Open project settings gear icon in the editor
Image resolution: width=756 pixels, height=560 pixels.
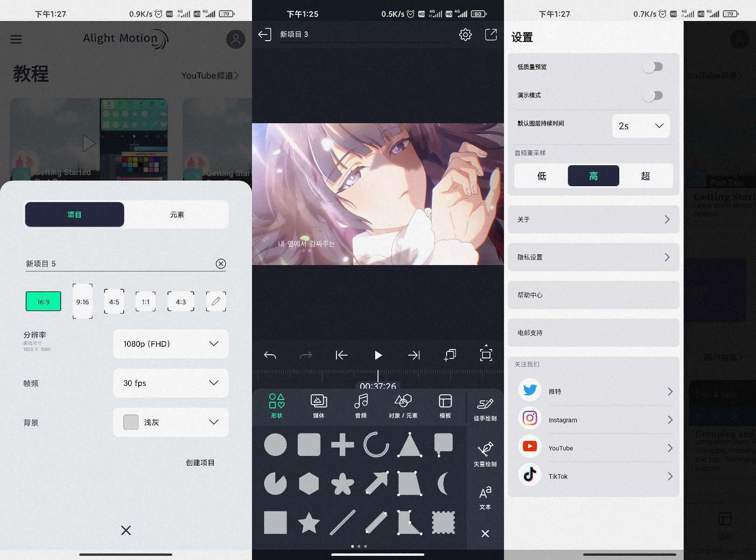(465, 35)
